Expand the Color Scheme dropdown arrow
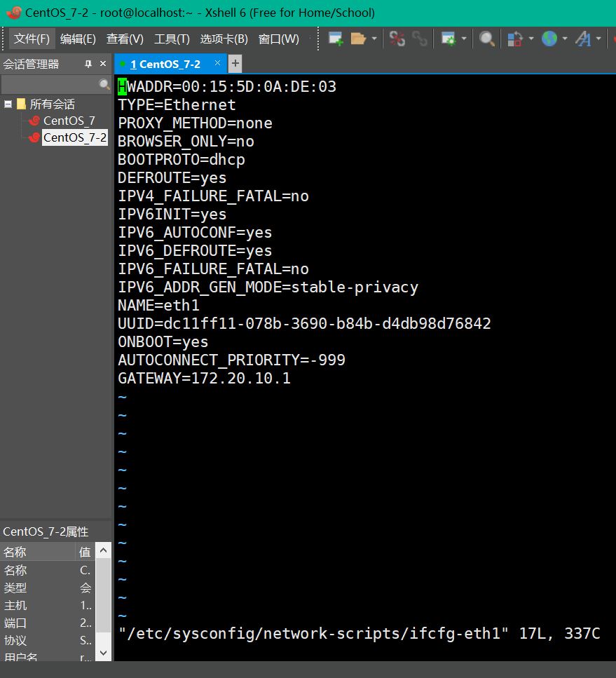 [x=531, y=39]
